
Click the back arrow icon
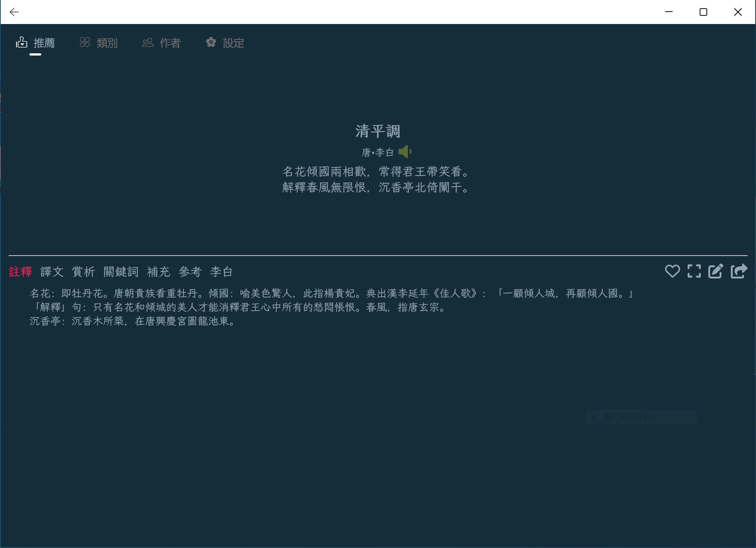(14, 12)
